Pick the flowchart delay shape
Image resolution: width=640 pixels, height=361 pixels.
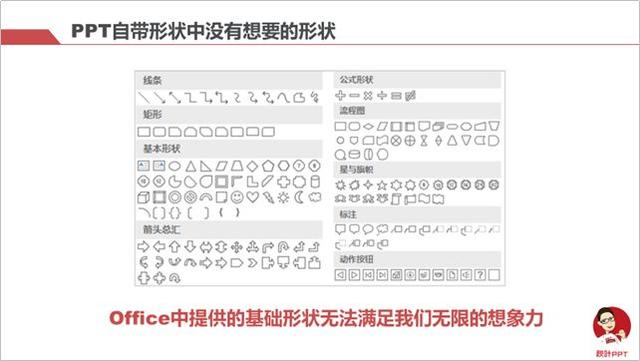pos(494,141)
